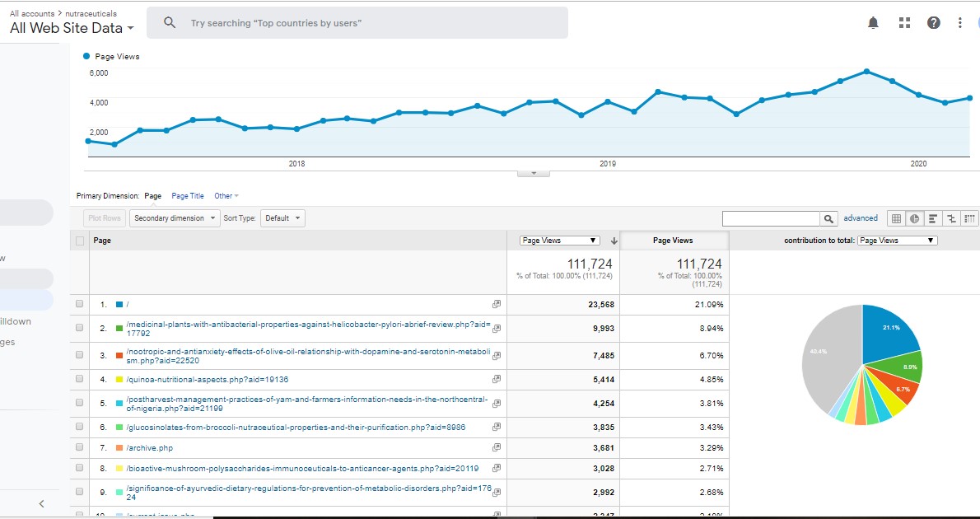Open the Google apps grid icon
The image size is (980, 519).
tap(904, 23)
